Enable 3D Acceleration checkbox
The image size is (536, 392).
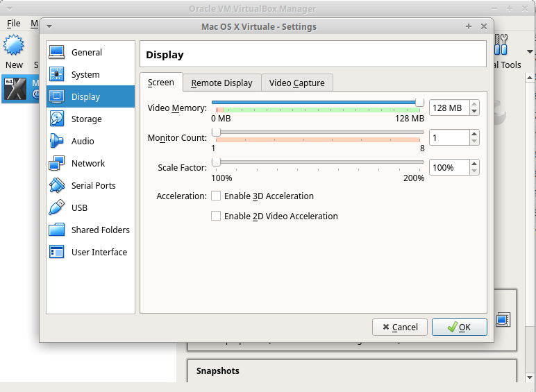(x=216, y=196)
